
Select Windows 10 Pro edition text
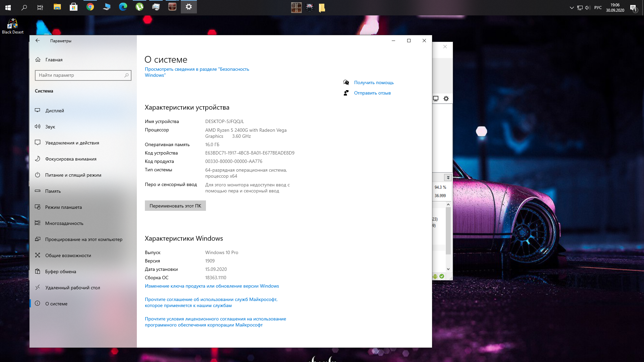pos(222,252)
